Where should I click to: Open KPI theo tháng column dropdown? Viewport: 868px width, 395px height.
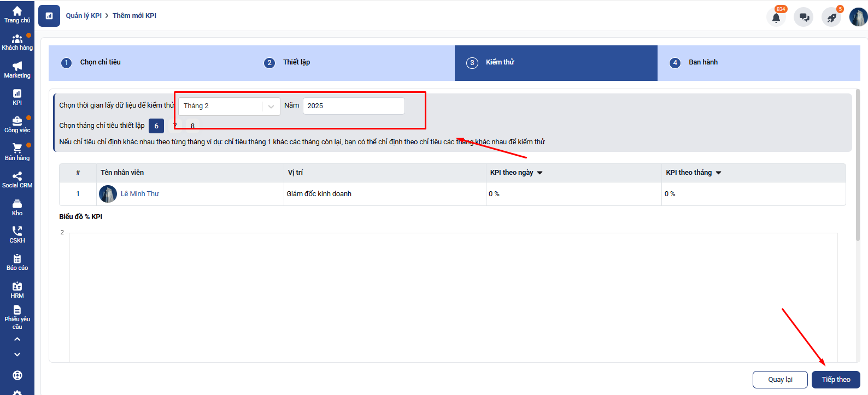(718, 173)
